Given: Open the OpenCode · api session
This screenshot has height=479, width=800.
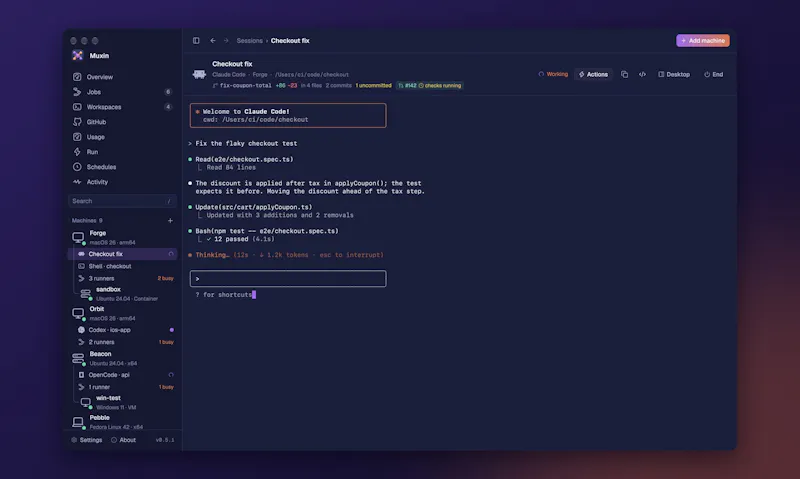Looking at the screenshot, I should click(x=122, y=375).
